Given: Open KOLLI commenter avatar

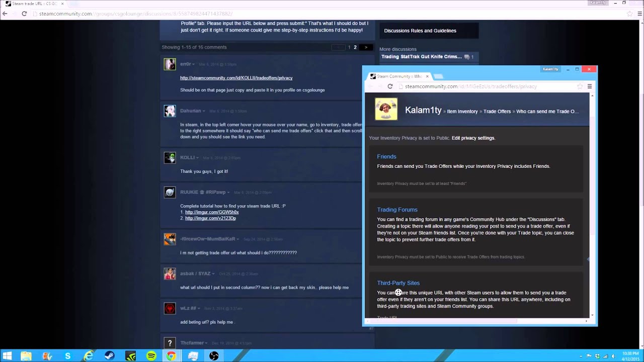Looking at the screenshot, I should coord(170,158).
